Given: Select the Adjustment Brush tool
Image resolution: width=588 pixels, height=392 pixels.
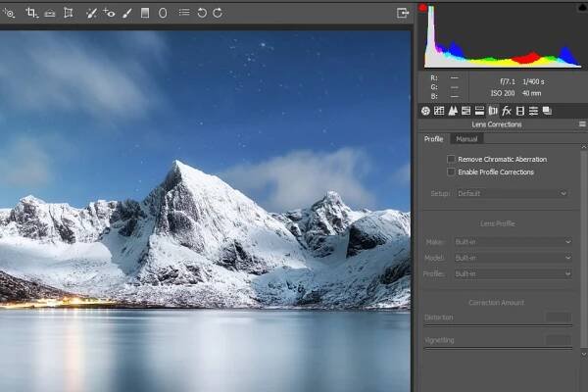Looking at the screenshot, I should click(126, 13).
